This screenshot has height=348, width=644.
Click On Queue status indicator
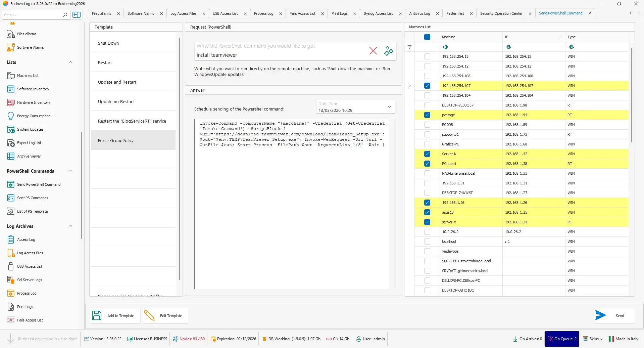[562, 339]
